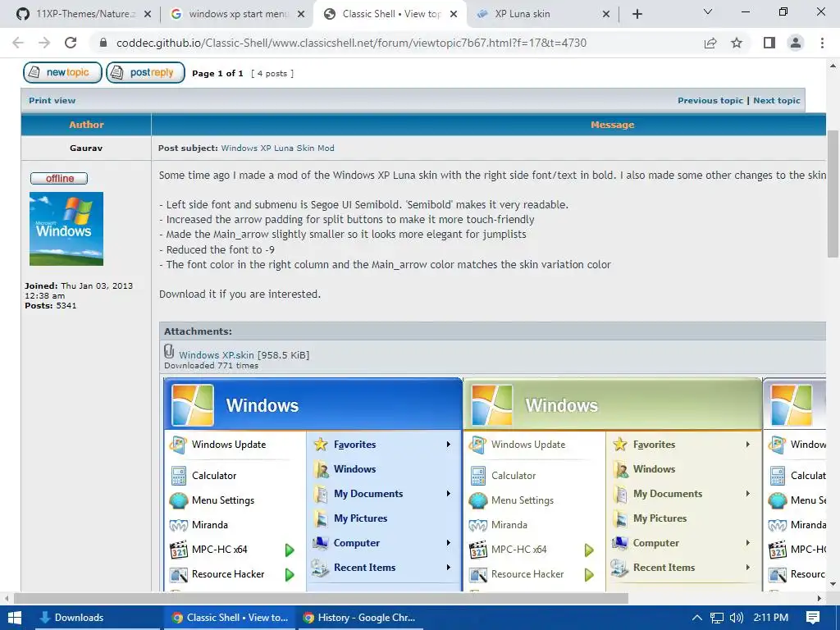Switch to 11XP-Themes/Nature tab
This screenshot has width=840, height=630.
pyautogui.click(x=84, y=14)
